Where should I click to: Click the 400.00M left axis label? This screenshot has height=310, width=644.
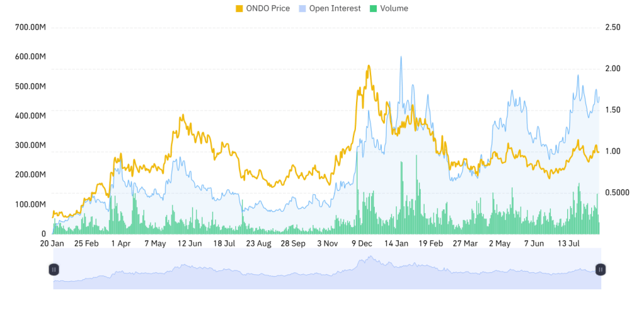tap(30, 116)
